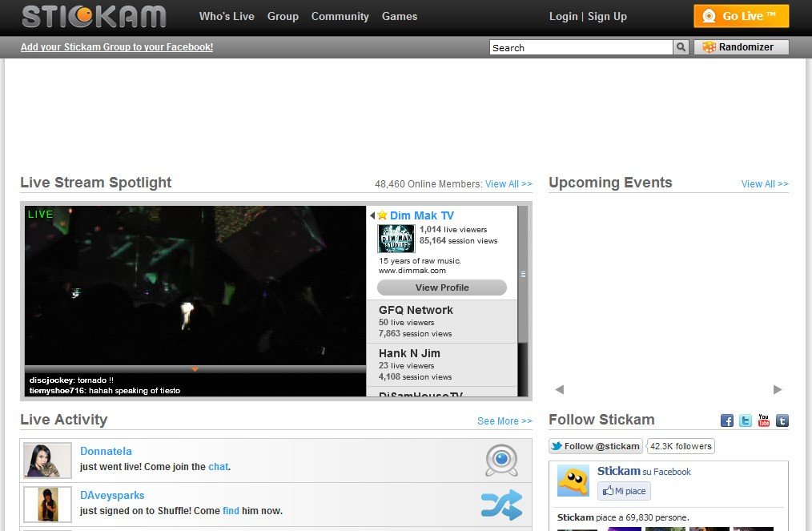Viewport: 812px width, 531px height.
Task: Click the gold star next to Dim Mak TV
Action: point(382,215)
